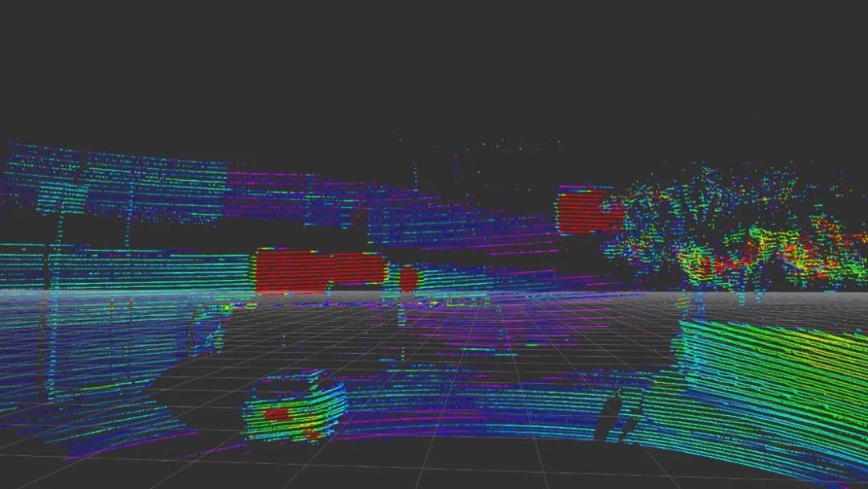Pick the car-shaped point cluster in foreground
Screen dimensions: 868x489
(x=294, y=406)
